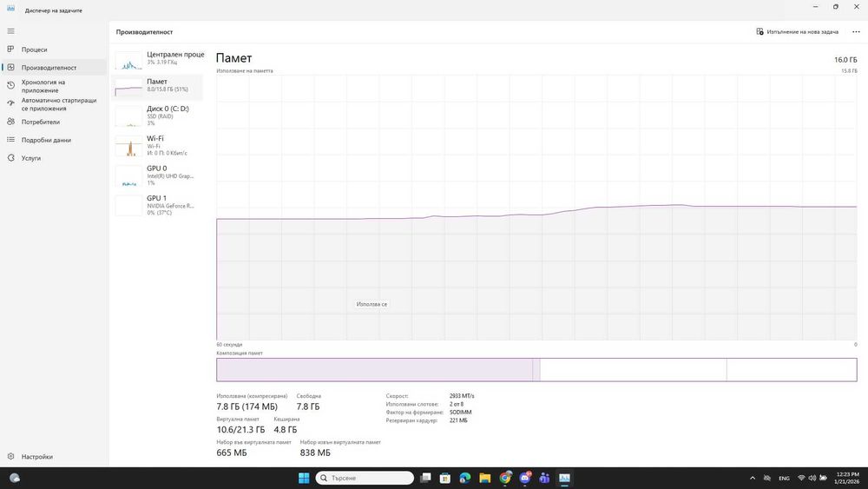Viewport: 868px width, 489px height.
Task: Click the volume speaker tray icon
Action: 812,478
